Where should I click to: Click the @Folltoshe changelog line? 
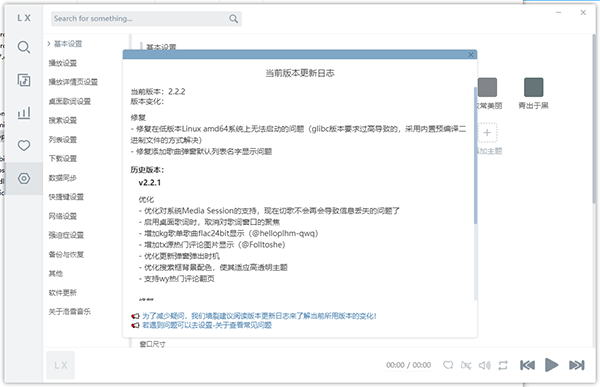(212, 245)
